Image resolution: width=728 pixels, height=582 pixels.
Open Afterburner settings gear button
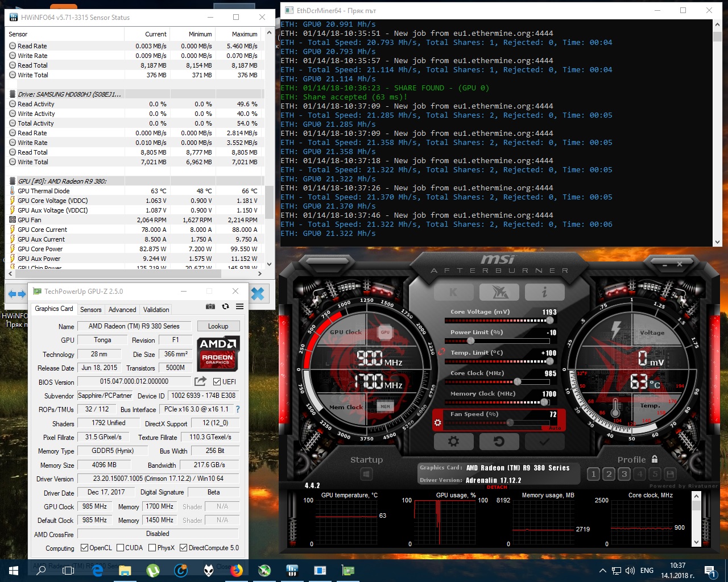tap(453, 441)
